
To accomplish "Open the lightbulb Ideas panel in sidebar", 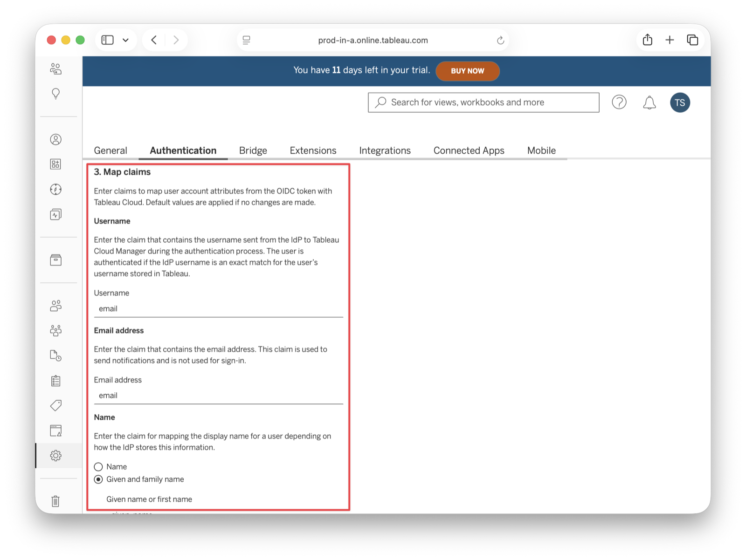I will pyautogui.click(x=56, y=94).
